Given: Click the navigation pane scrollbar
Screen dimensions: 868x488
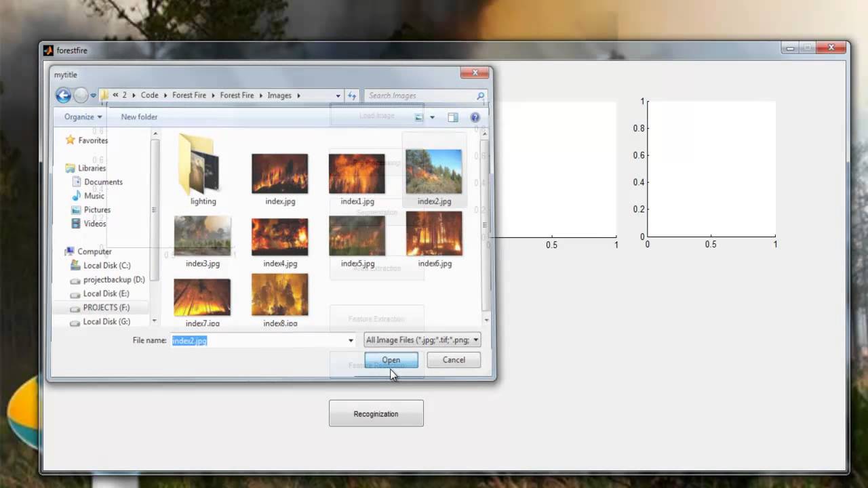Looking at the screenshot, I should pyautogui.click(x=155, y=210).
